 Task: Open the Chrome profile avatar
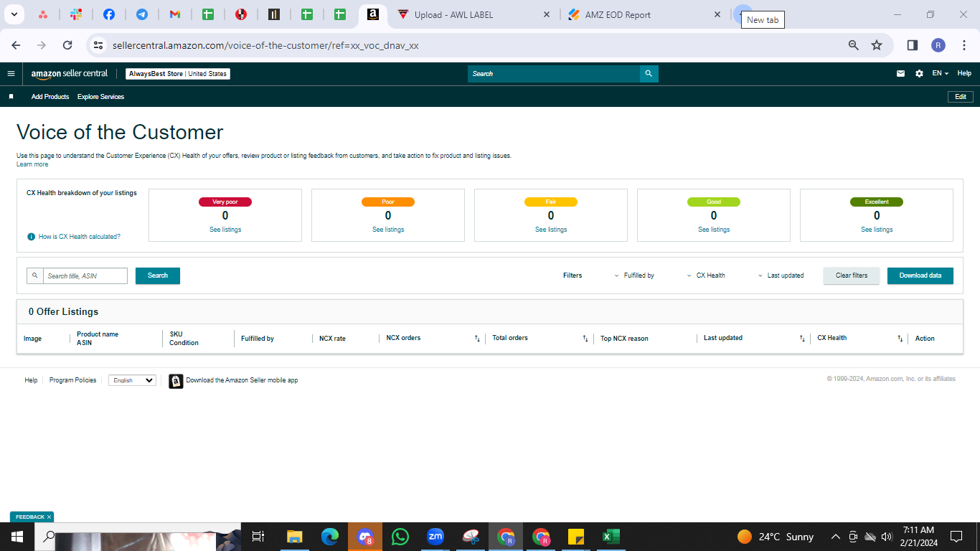pyautogui.click(x=938, y=45)
